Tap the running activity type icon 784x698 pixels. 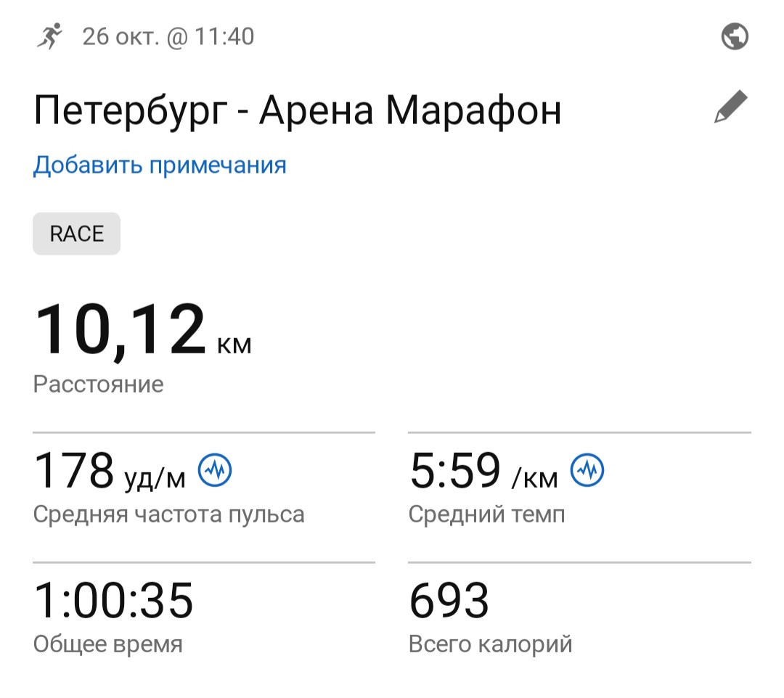tap(49, 36)
